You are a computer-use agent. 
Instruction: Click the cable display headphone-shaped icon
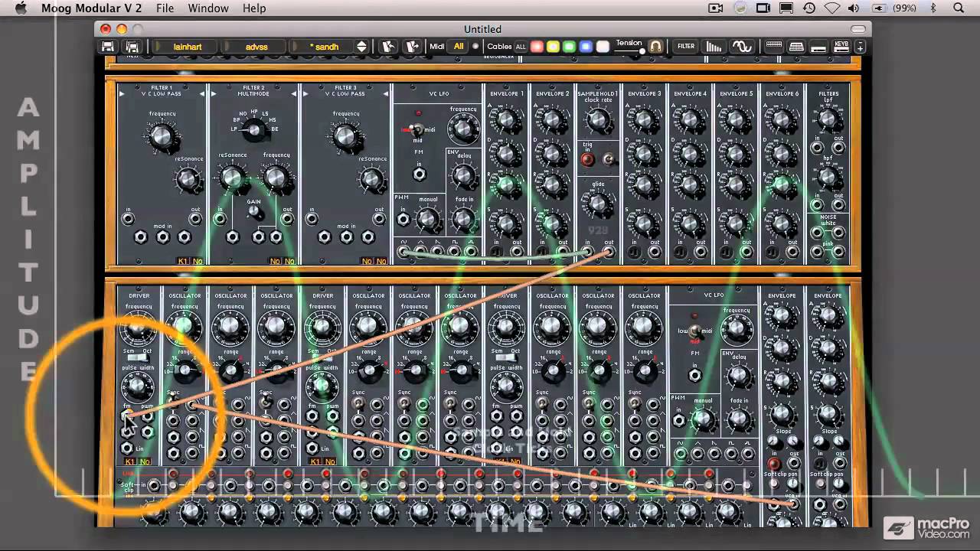(x=655, y=47)
